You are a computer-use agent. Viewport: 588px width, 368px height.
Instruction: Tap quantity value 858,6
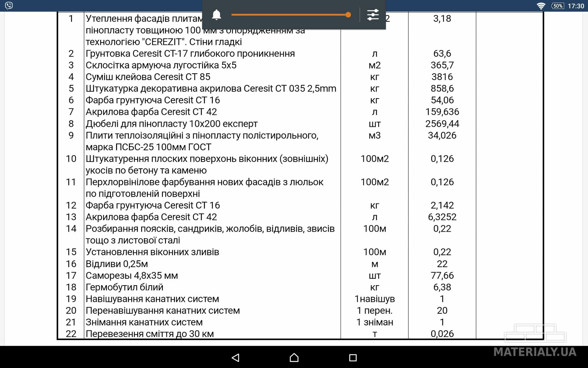pyautogui.click(x=442, y=89)
